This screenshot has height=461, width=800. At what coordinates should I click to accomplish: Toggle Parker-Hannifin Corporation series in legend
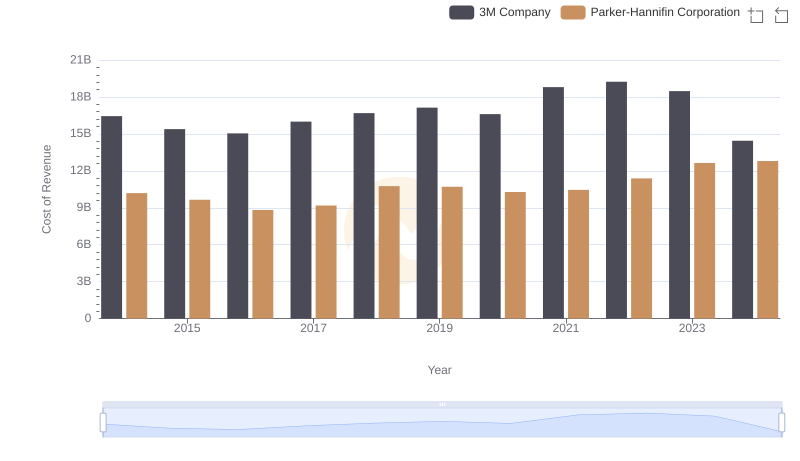pyautogui.click(x=650, y=12)
